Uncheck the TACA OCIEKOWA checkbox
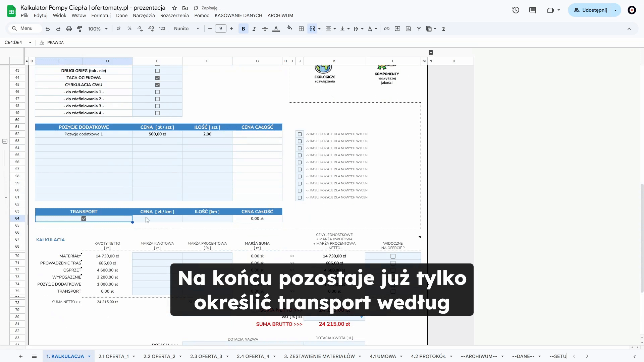 point(157,78)
